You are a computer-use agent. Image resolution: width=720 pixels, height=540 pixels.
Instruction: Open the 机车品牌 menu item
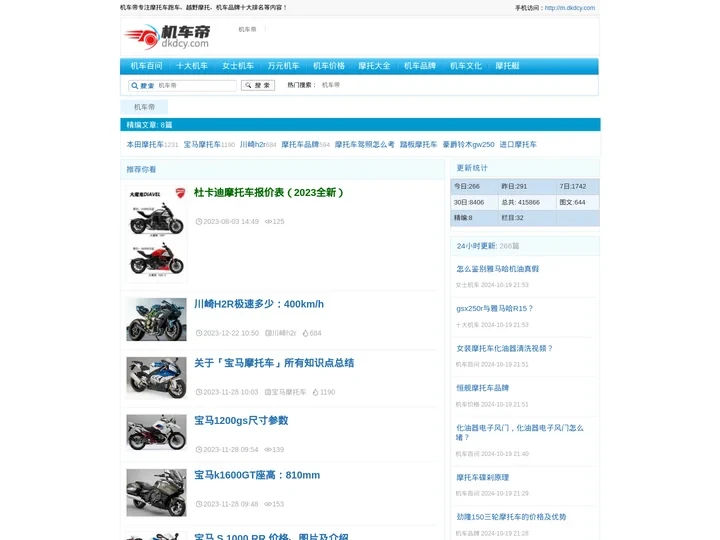coord(420,66)
